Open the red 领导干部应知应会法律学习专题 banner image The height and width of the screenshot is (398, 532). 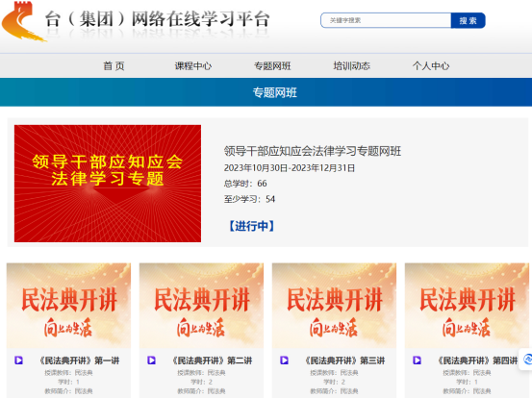[x=108, y=184]
